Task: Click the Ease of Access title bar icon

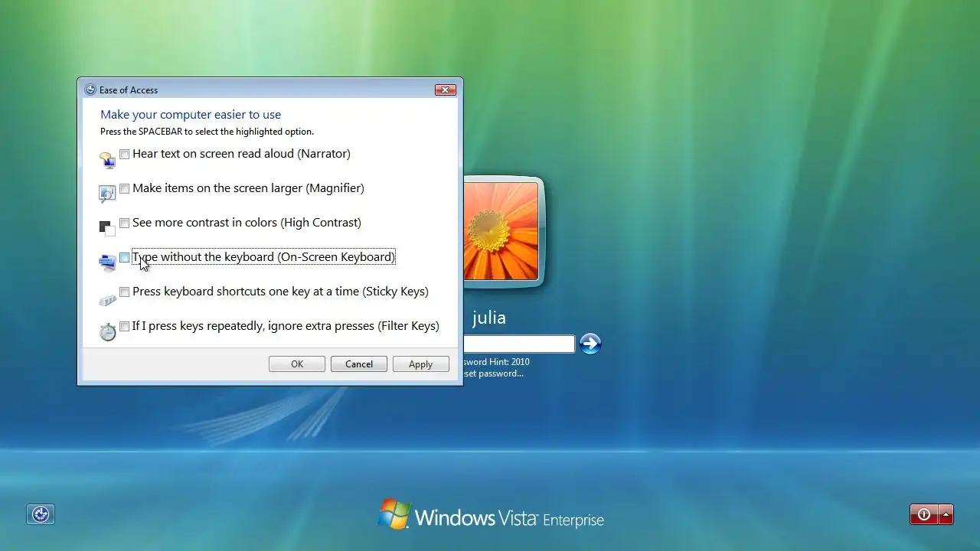Action: [x=90, y=90]
